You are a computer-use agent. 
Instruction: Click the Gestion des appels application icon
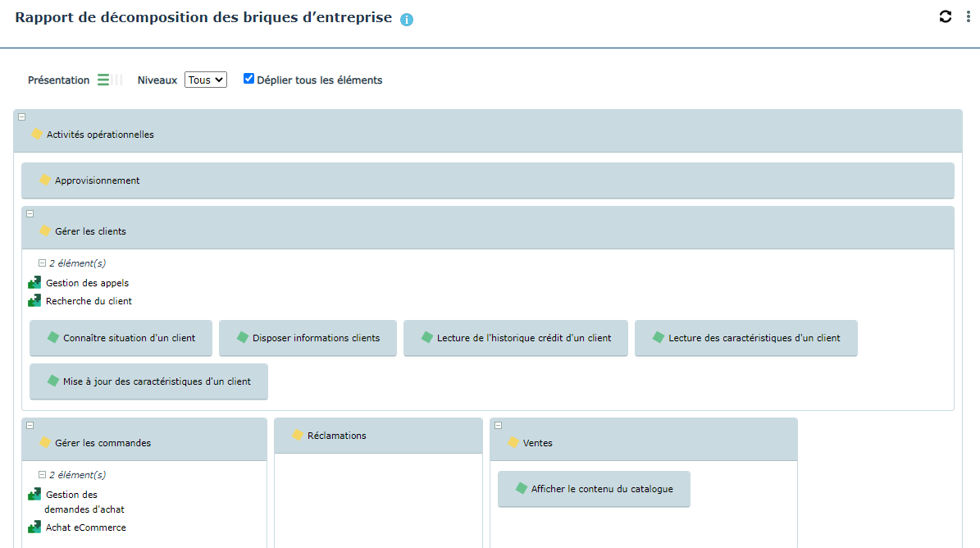click(x=34, y=283)
